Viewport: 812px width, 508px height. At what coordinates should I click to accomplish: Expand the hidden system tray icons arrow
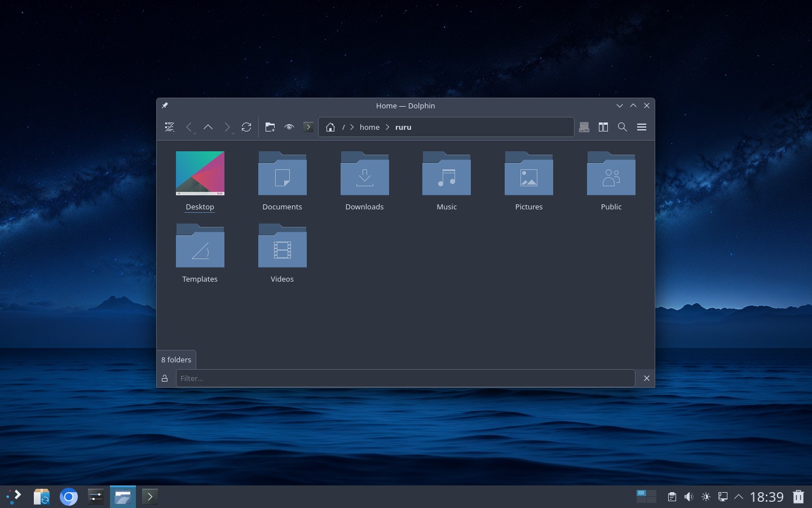(x=739, y=497)
